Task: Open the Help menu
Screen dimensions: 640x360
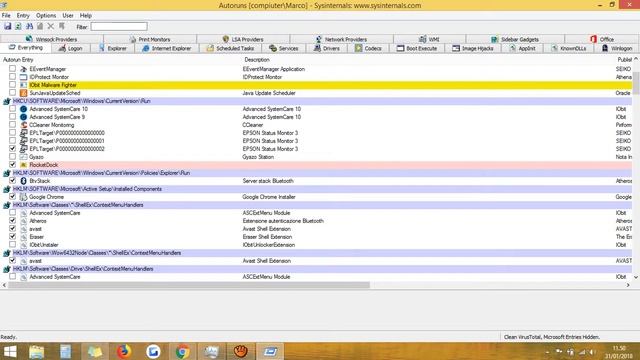Action: [85, 16]
